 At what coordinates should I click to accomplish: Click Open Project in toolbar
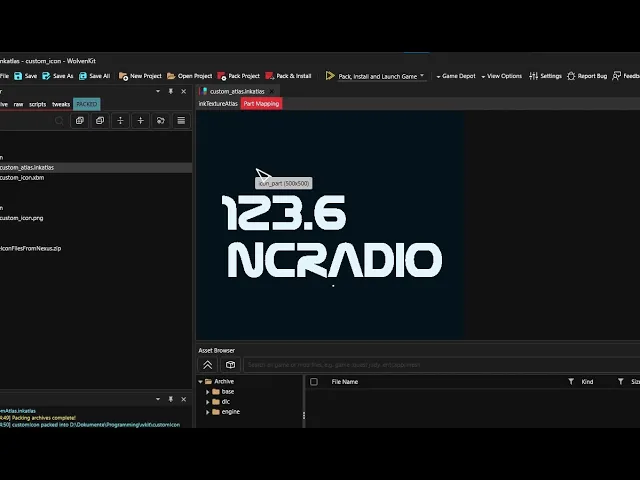click(189, 76)
